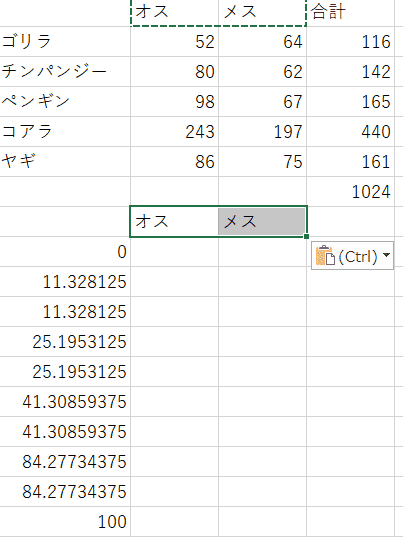Click the pasted オス cell
403x537 pixels.
174,222
